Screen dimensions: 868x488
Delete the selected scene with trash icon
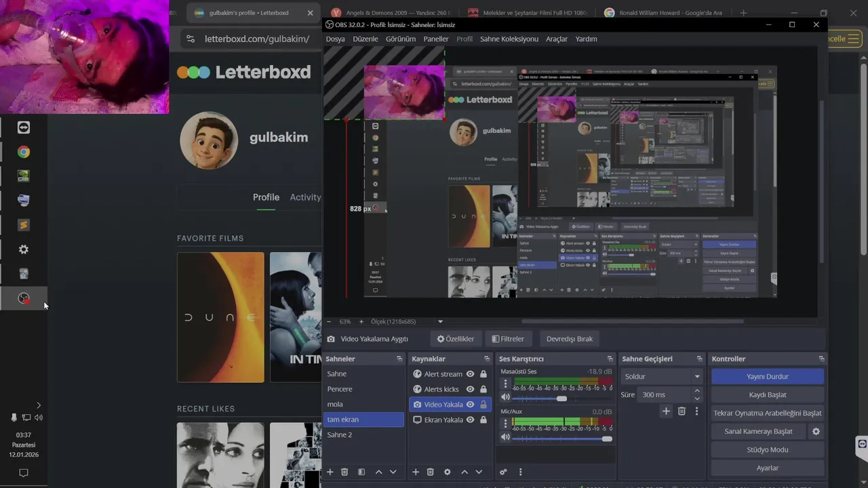point(344,472)
